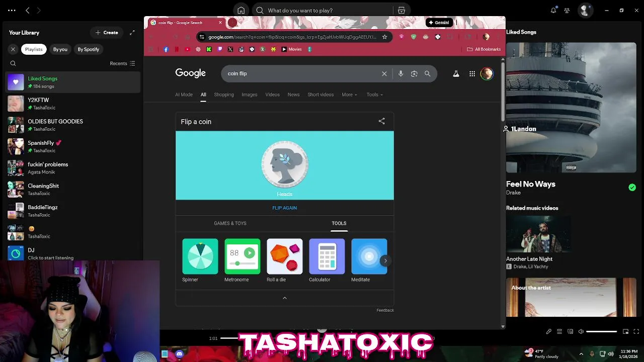Open Kick bookmark in bookmarks bar
The height and width of the screenshot is (362, 644).
pos(209,49)
